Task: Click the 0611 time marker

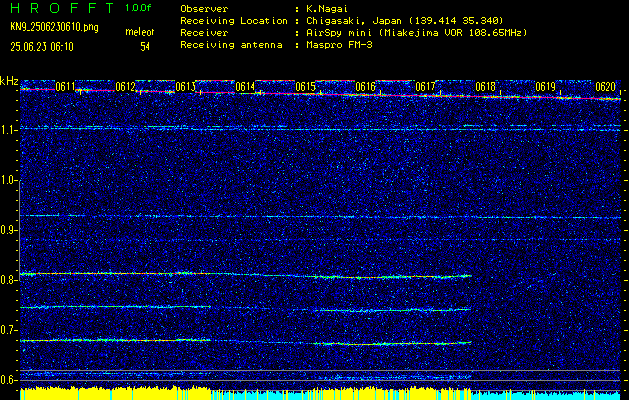Action: tap(65, 87)
